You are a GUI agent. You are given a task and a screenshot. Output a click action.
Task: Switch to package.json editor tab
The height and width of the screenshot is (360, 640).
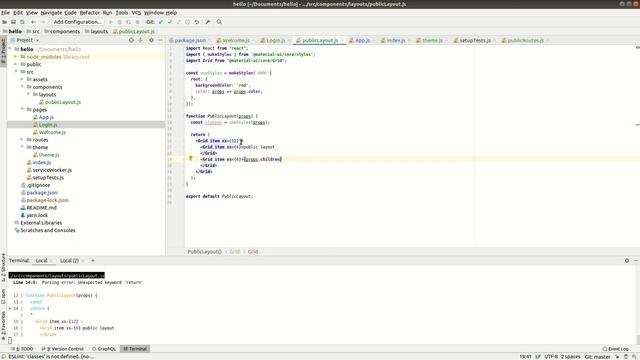[x=190, y=40]
